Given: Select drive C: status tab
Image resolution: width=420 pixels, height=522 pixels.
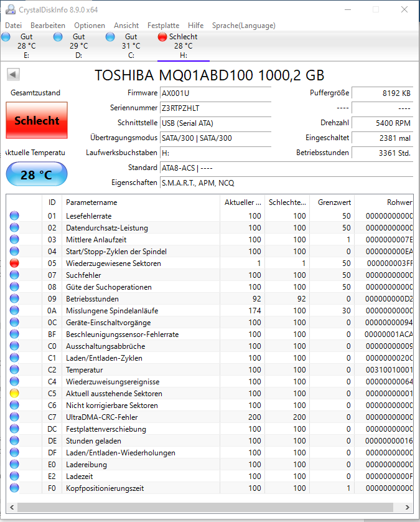Looking at the screenshot, I should tap(131, 46).
